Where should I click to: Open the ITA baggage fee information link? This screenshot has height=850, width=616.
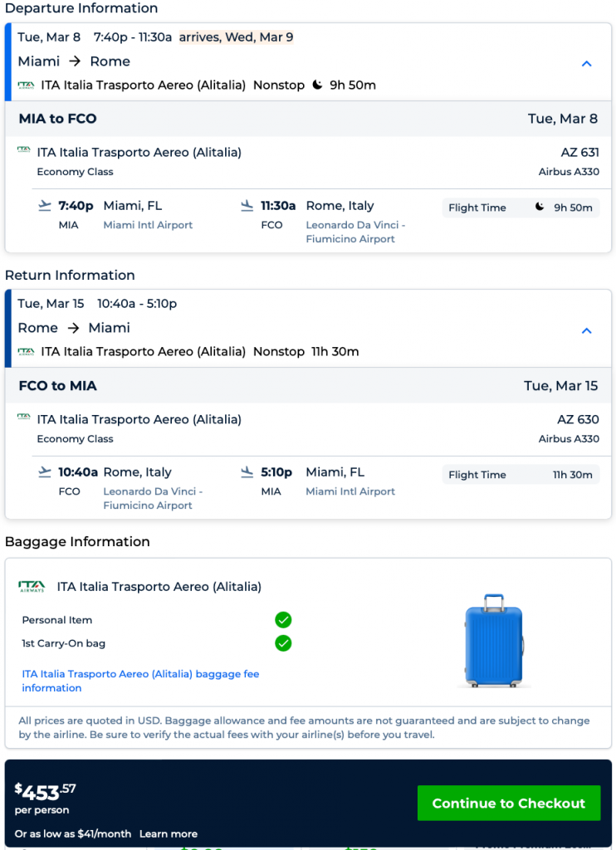[140, 681]
